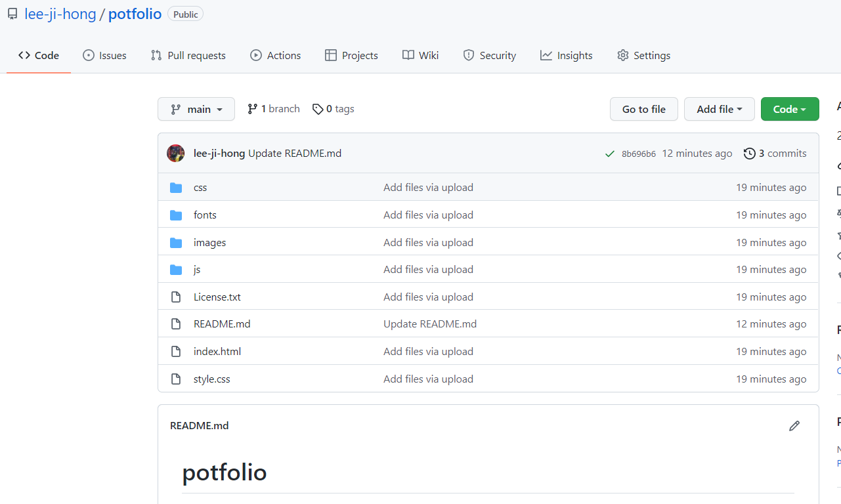Open the Security tab
The width and height of the screenshot is (841, 504).
(489, 56)
